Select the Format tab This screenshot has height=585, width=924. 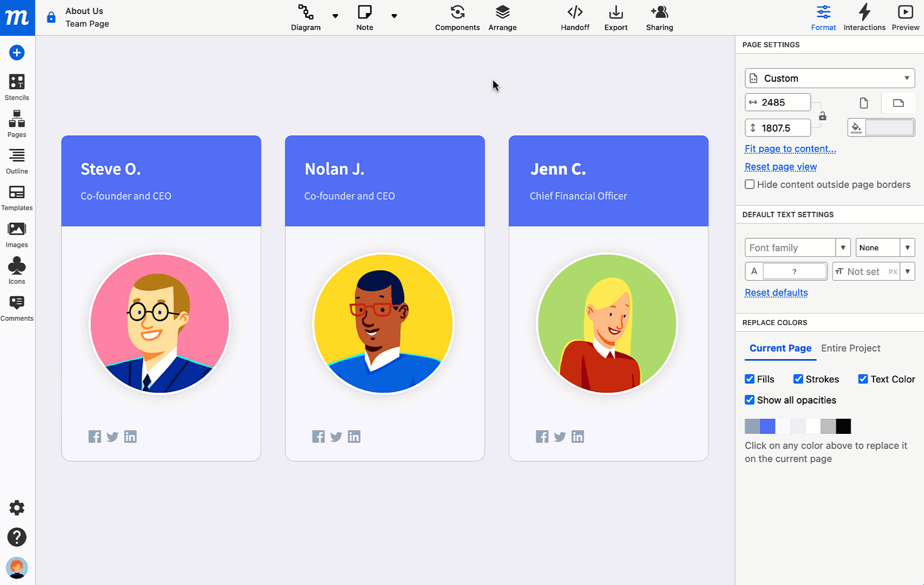pyautogui.click(x=823, y=17)
